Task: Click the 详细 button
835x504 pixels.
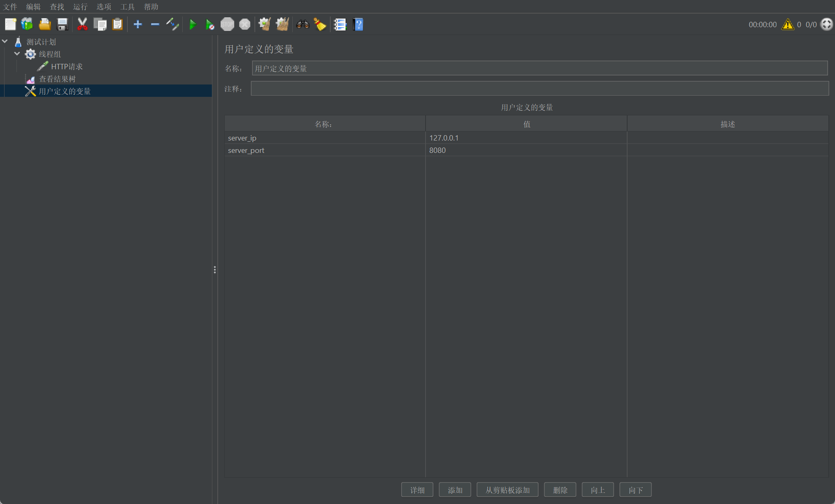Action: click(417, 490)
